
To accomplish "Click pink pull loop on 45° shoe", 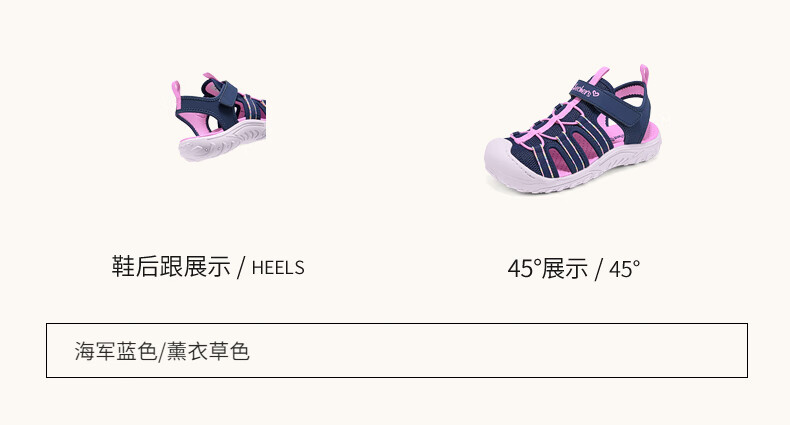I will click(x=644, y=74).
